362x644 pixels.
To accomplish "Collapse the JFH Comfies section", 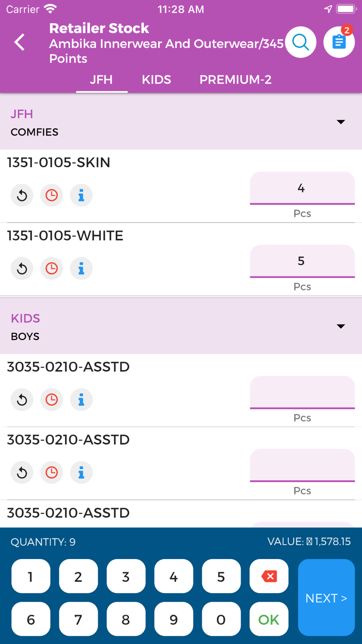I will click(x=340, y=122).
